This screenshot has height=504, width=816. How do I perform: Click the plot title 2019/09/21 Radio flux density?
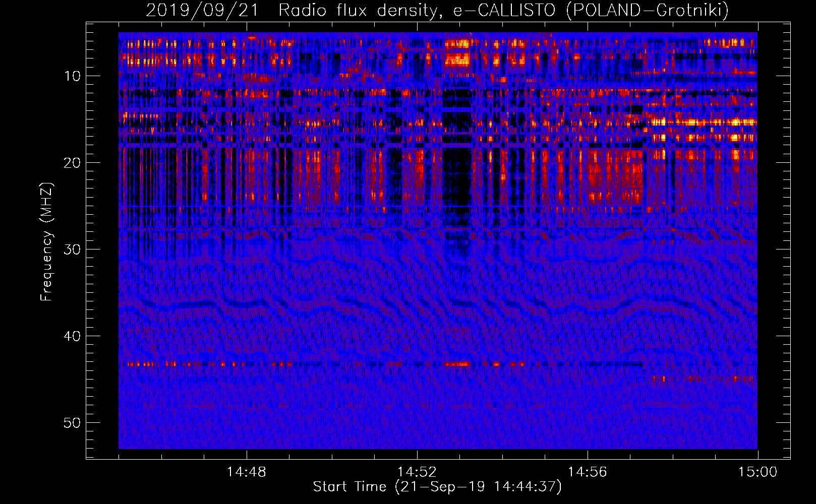pyautogui.click(x=437, y=10)
